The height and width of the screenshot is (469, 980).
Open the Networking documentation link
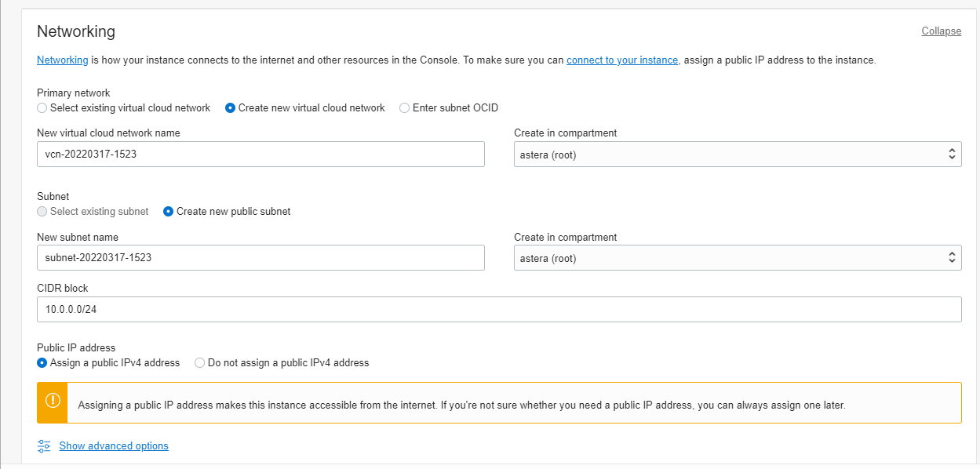click(x=62, y=60)
